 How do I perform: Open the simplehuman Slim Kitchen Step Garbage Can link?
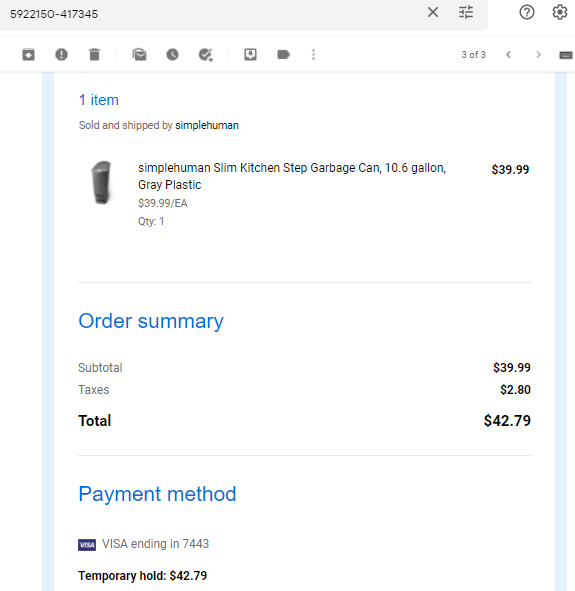pyautogui.click(x=292, y=176)
